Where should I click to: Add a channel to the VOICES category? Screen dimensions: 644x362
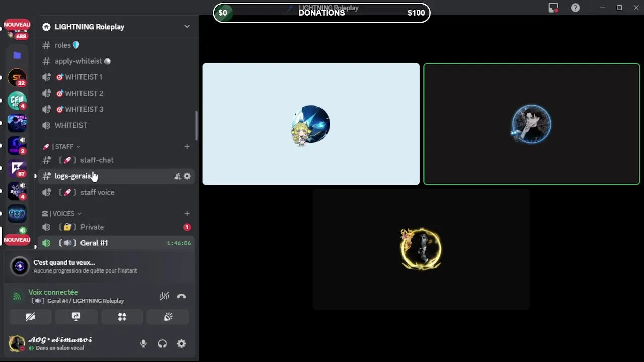point(187,214)
